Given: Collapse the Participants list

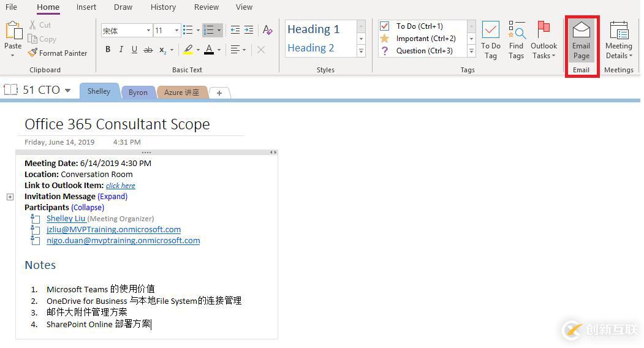Looking at the screenshot, I should pyautogui.click(x=88, y=208).
